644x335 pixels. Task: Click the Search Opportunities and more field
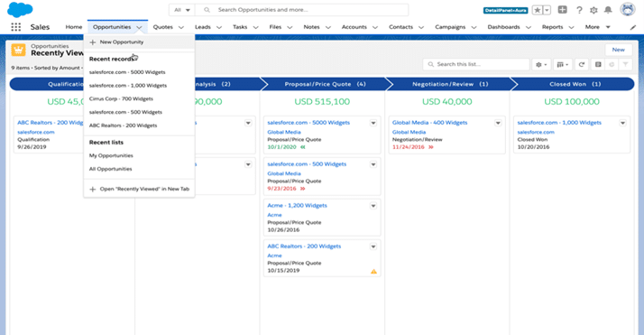point(302,10)
